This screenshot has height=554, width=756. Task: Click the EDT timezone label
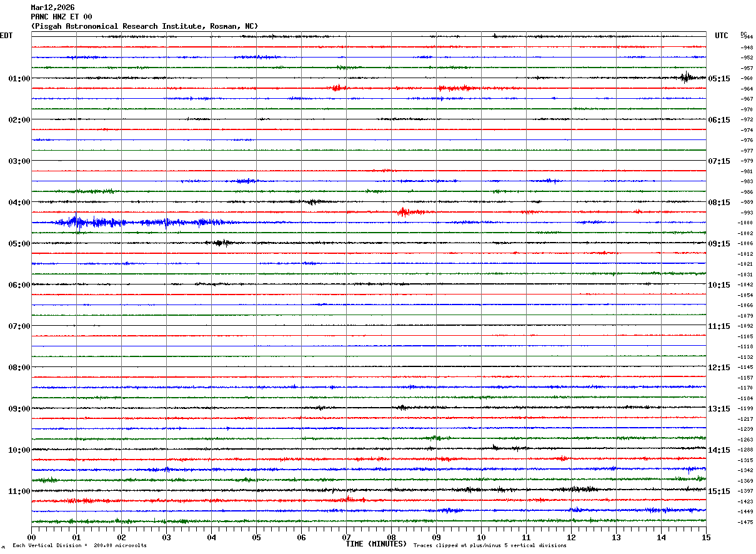6,36
